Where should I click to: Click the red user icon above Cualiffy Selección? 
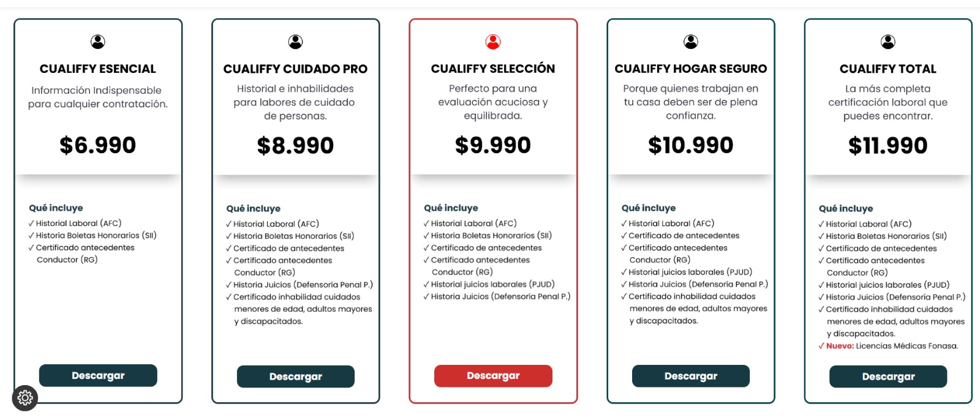pyautogui.click(x=493, y=42)
